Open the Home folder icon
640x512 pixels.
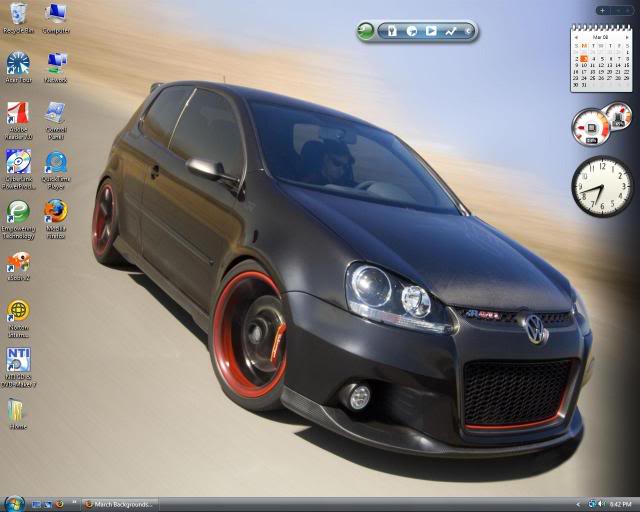(x=18, y=414)
